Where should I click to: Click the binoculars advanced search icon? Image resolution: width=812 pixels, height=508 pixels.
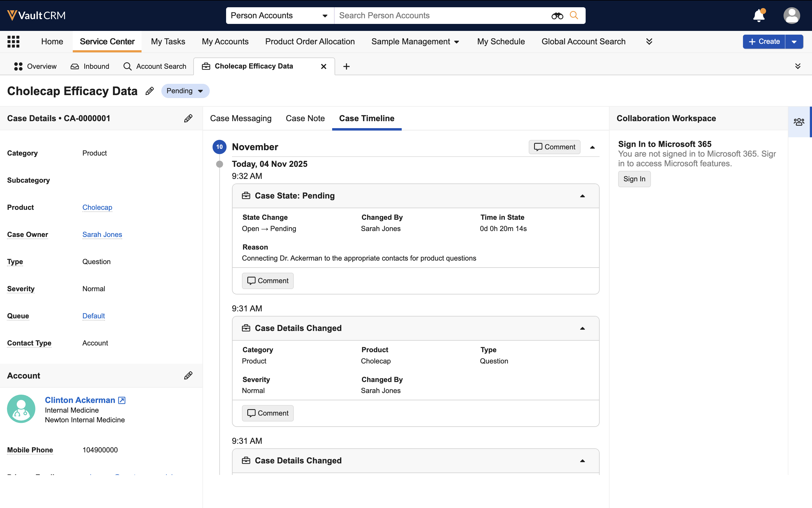[557, 16]
